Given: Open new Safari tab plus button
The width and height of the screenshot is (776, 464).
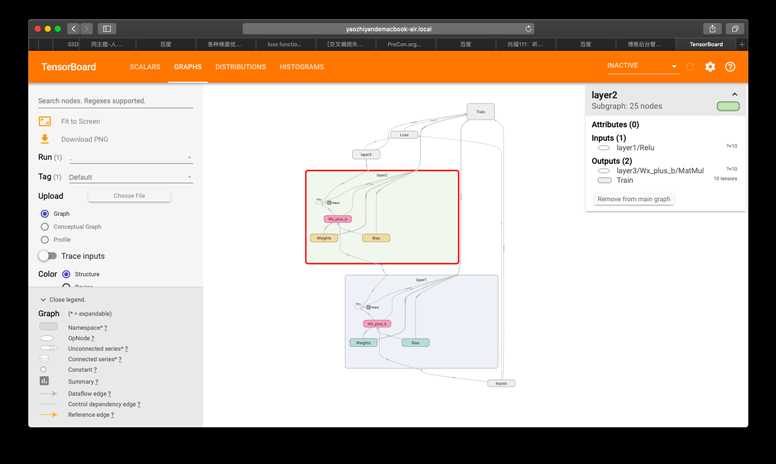Looking at the screenshot, I should point(741,45).
